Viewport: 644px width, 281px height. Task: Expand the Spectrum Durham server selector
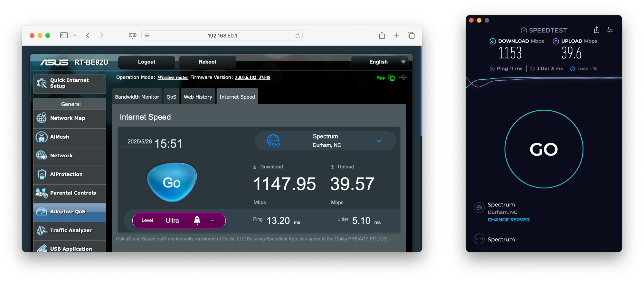[x=379, y=141]
